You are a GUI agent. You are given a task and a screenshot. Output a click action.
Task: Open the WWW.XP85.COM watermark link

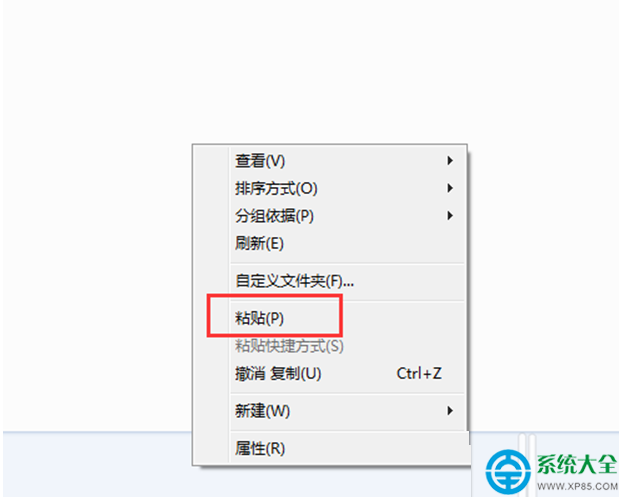tap(577, 486)
